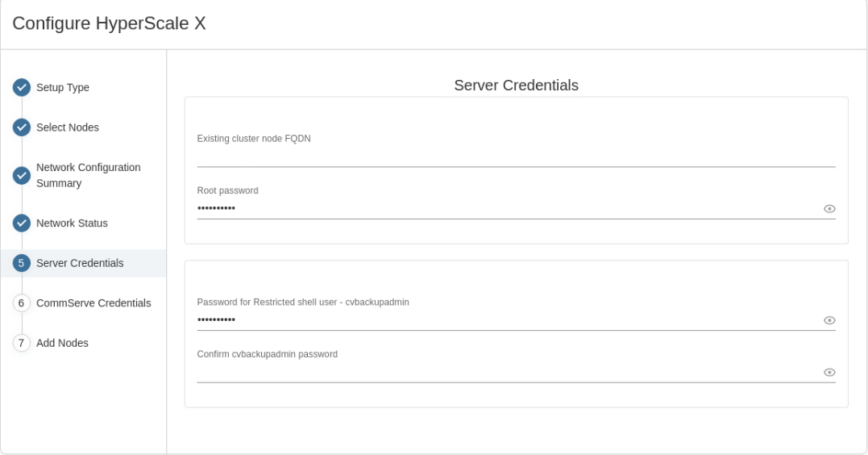The height and width of the screenshot is (455, 868).
Task: Go to the Setup Type step
Action: 63,88
